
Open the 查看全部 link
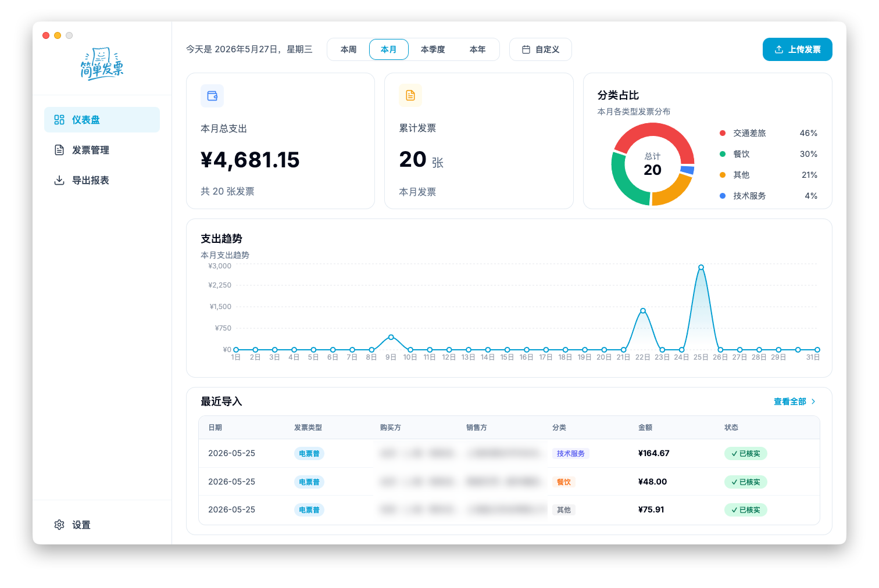click(x=794, y=401)
